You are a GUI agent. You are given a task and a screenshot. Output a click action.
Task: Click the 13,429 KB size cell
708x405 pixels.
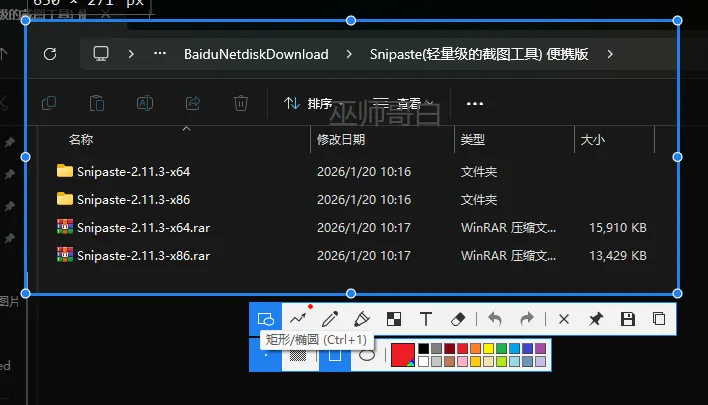(x=618, y=256)
